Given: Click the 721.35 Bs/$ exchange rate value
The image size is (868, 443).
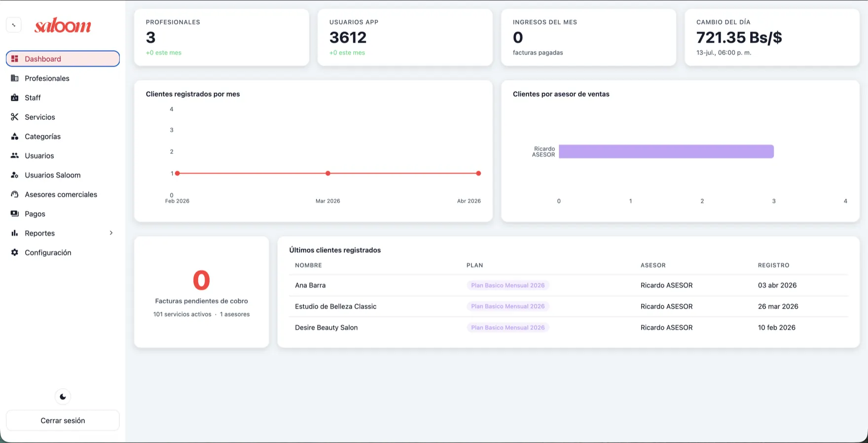Looking at the screenshot, I should (739, 37).
